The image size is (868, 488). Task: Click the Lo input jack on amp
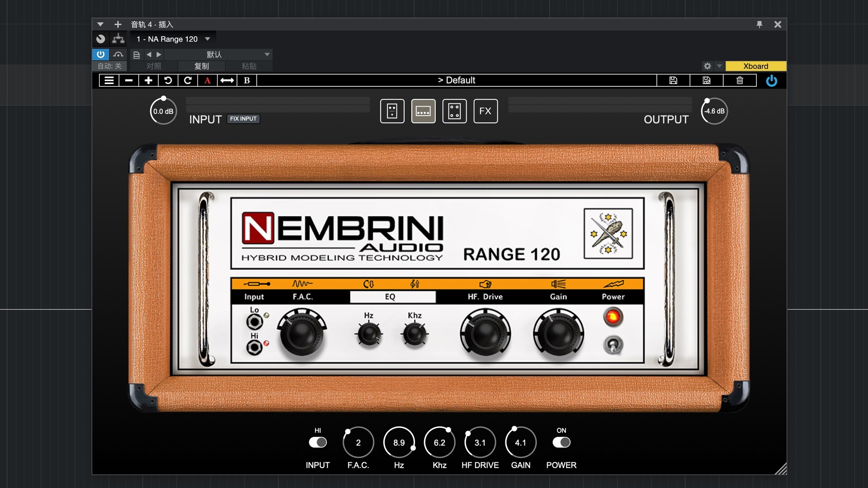coord(255,322)
